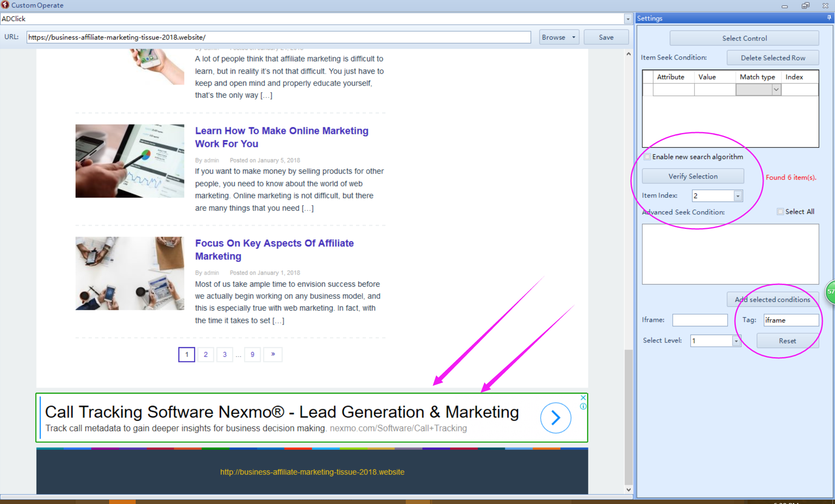The height and width of the screenshot is (504, 835).
Task: Click the Settings panel pin icon
Action: click(x=829, y=18)
